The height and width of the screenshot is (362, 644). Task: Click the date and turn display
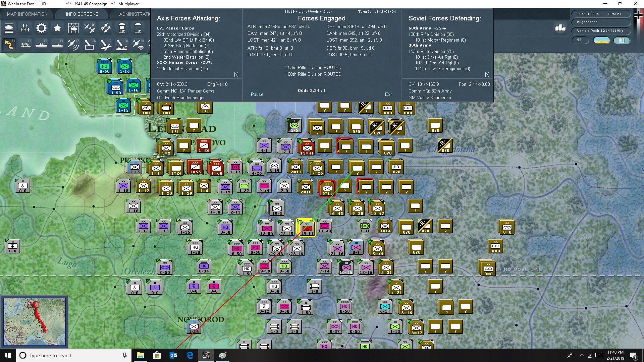601,14
